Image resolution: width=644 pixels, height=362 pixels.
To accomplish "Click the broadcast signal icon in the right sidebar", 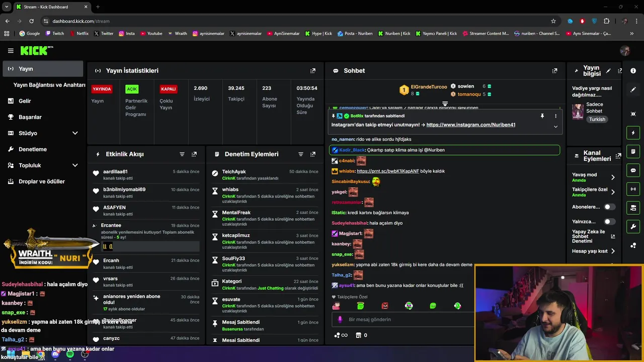I will tap(633, 189).
